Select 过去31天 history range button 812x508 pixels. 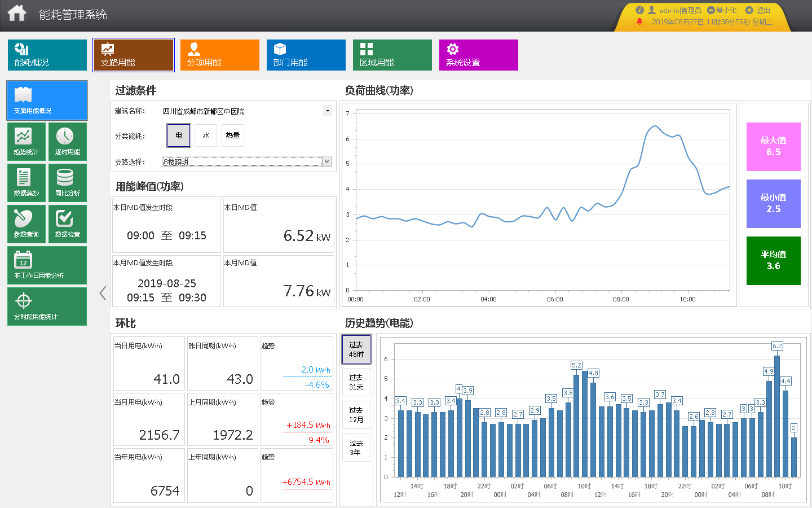356,382
